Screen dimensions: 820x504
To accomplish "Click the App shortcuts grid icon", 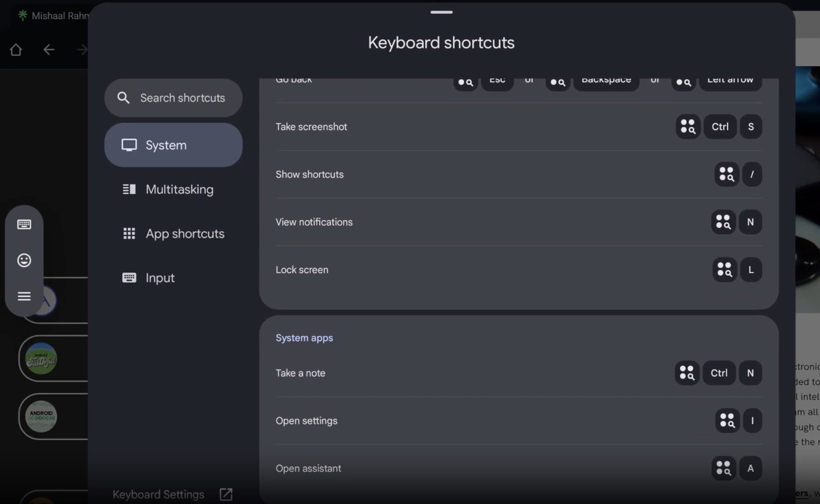I will pos(129,234).
